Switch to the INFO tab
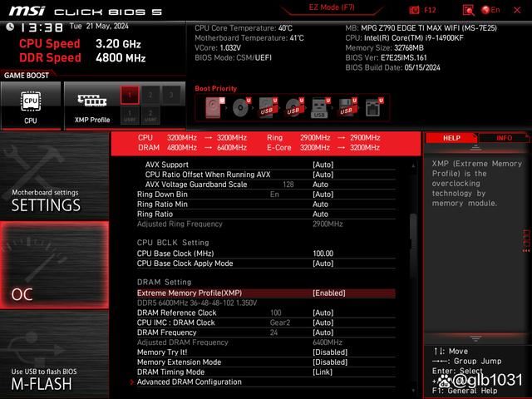 [x=504, y=138]
